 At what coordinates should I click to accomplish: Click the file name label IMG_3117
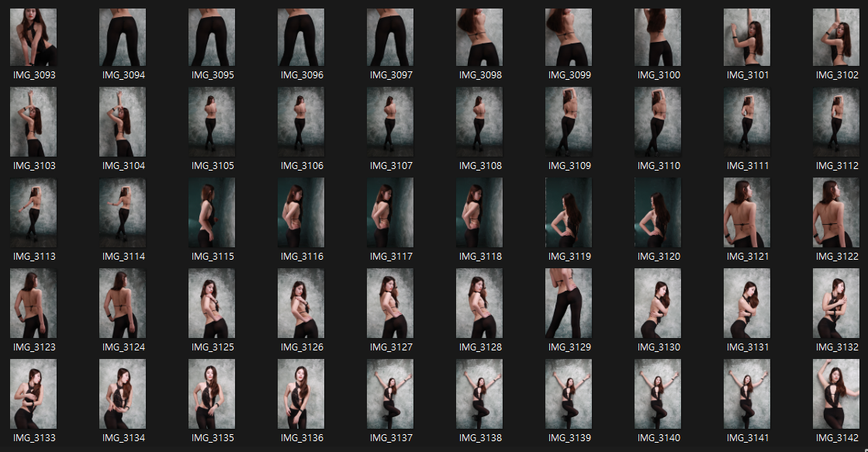[x=391, y=257]
